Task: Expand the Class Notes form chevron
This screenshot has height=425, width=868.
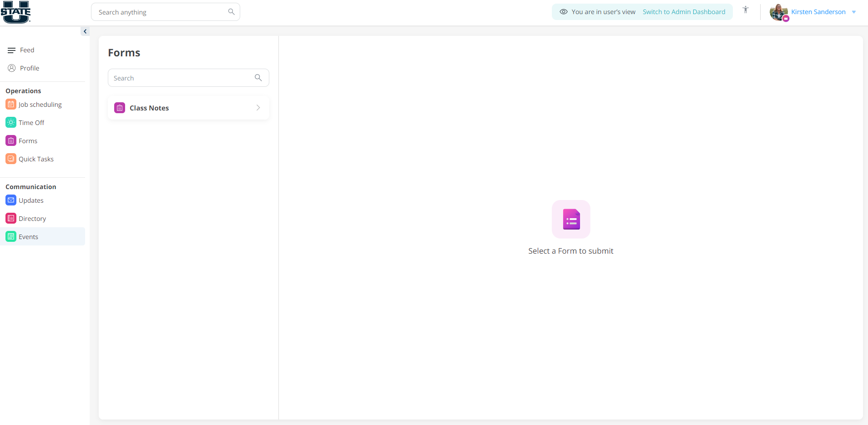Action: (x=258, y=108)
